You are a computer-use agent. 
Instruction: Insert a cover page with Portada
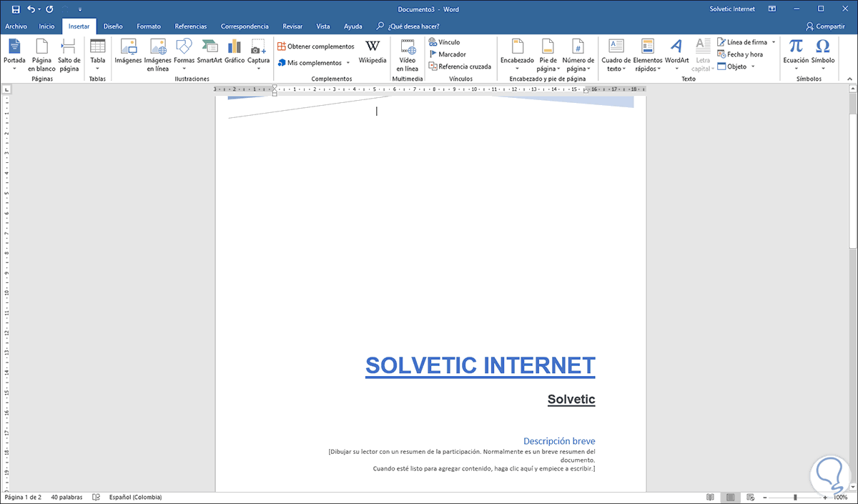[14, 54]
